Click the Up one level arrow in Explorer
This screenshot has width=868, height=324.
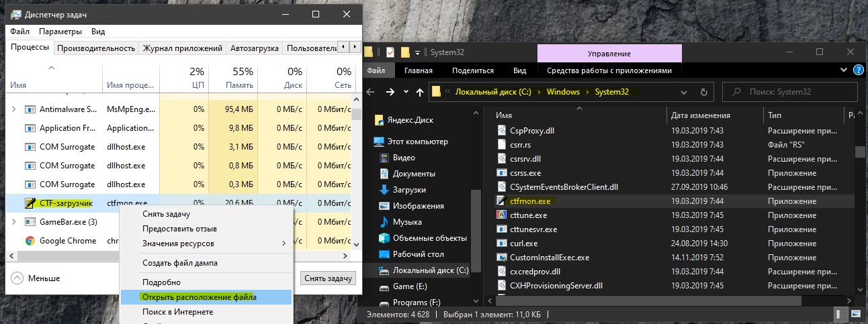point(420,92)
